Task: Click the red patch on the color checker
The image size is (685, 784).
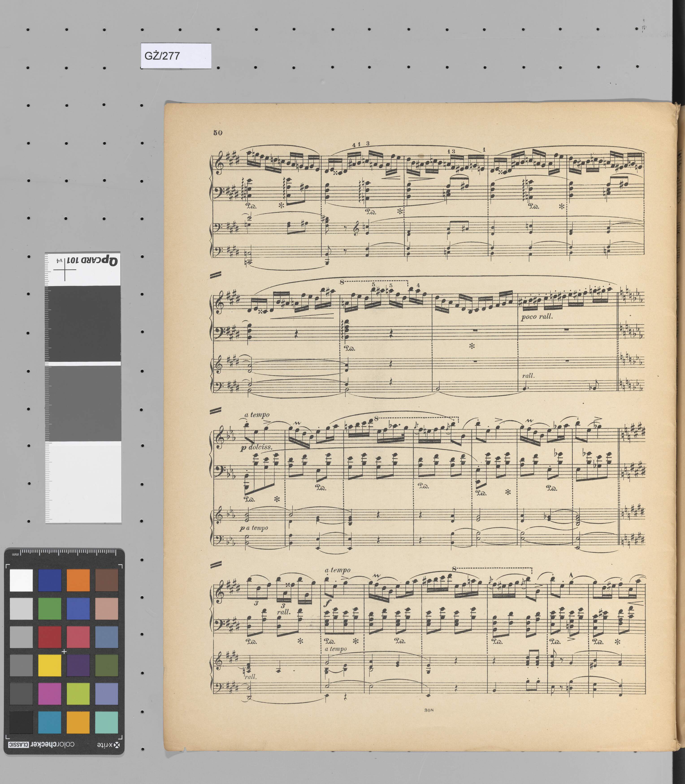Action: 50,637
